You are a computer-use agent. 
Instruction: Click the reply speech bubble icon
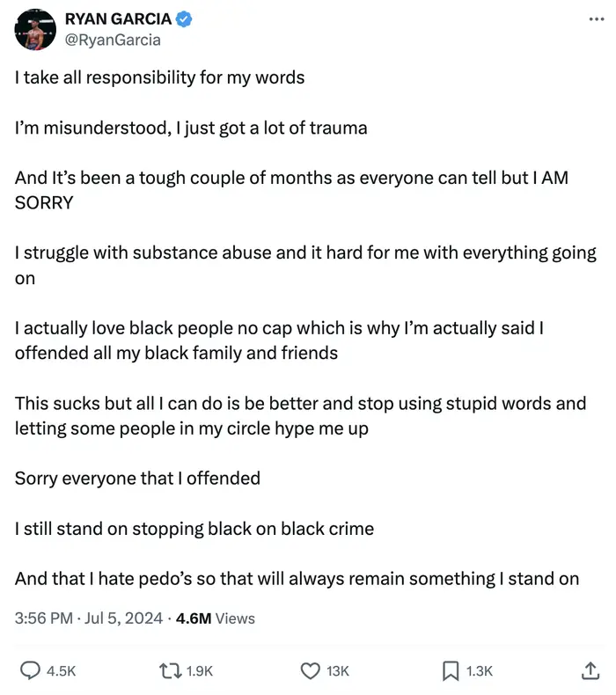(30, 670)
